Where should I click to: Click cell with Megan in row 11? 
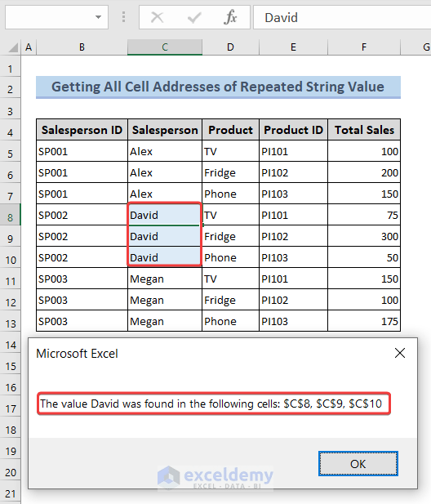pyautogui.click(x=165, y=279)
